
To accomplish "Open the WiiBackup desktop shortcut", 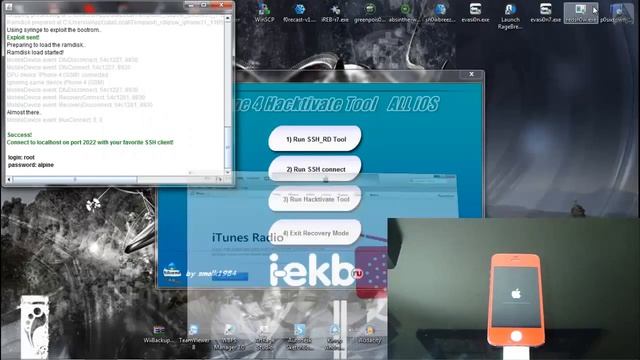I will click(158, 335).
